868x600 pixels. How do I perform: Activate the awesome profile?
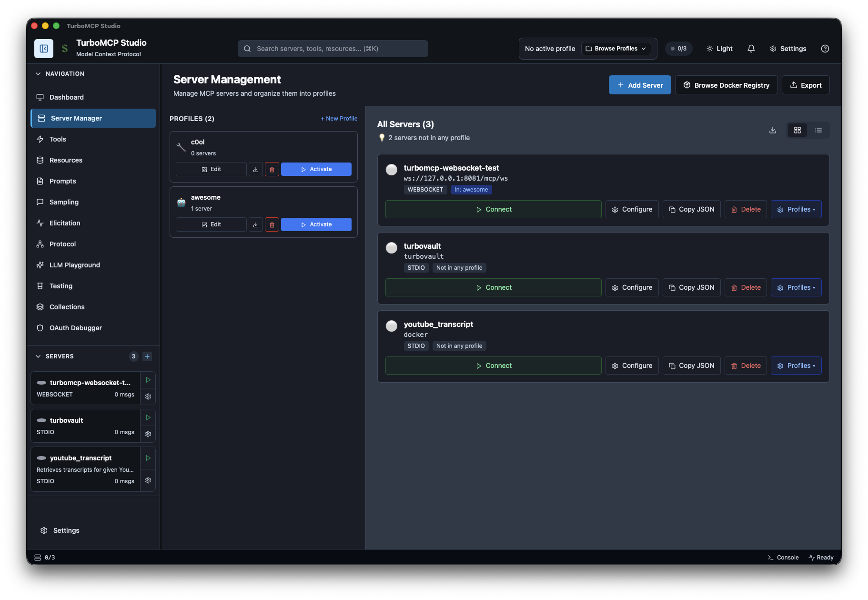(316, 224)
